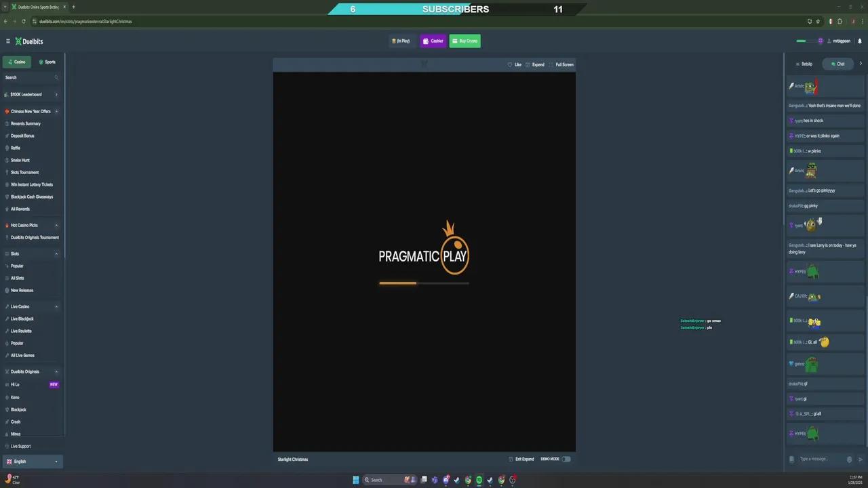Open the Hi Lo game in sidebar
This screenshot has height=488, width=868.
[15, 385]
